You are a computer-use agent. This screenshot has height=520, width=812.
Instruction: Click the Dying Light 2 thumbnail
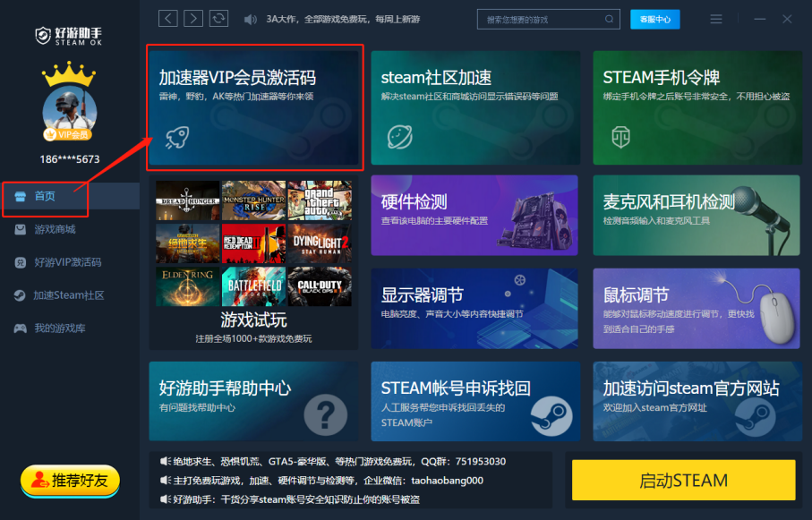[320, 243]
